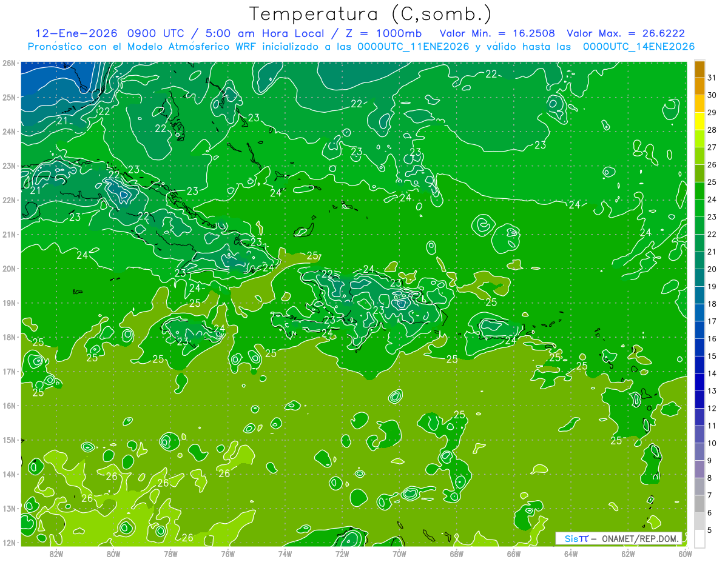The image size is (728, 562).
Task: Click the colorbar label '11'
Action: coord(712,426)
